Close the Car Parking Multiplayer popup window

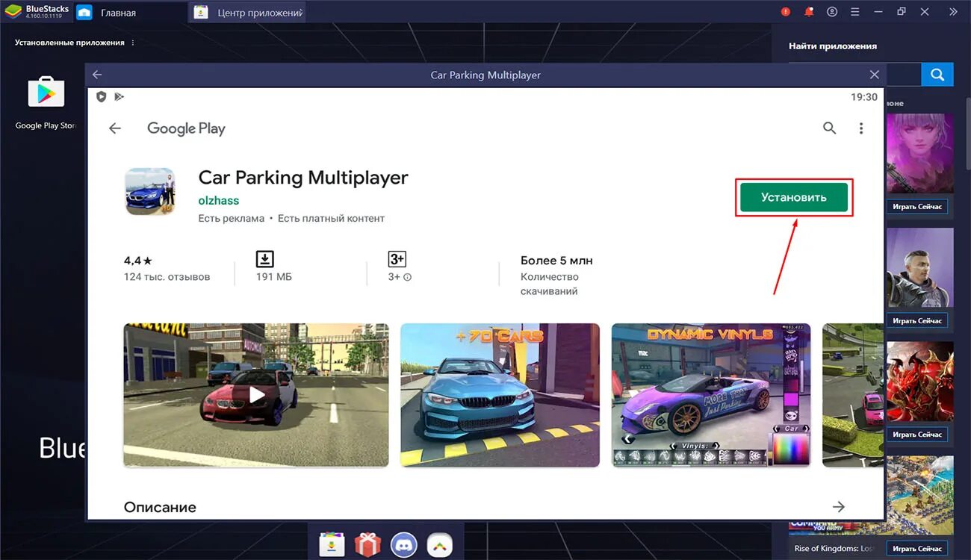coord(875,75)
